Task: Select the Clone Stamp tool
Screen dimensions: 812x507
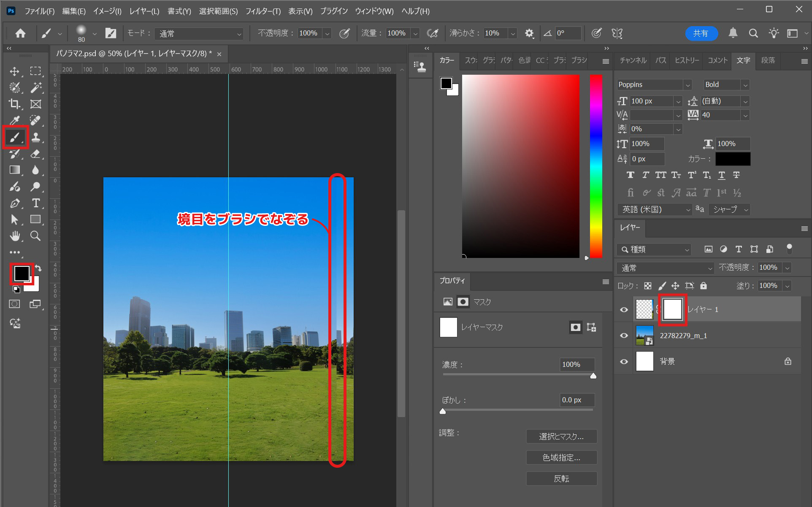Action: (x=35, y=137)
